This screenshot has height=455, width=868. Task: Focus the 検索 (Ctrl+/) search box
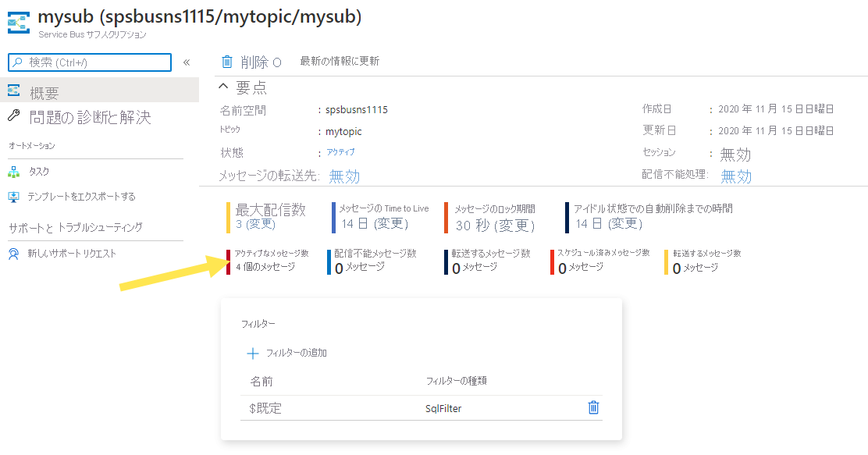[x=90, y=62]
